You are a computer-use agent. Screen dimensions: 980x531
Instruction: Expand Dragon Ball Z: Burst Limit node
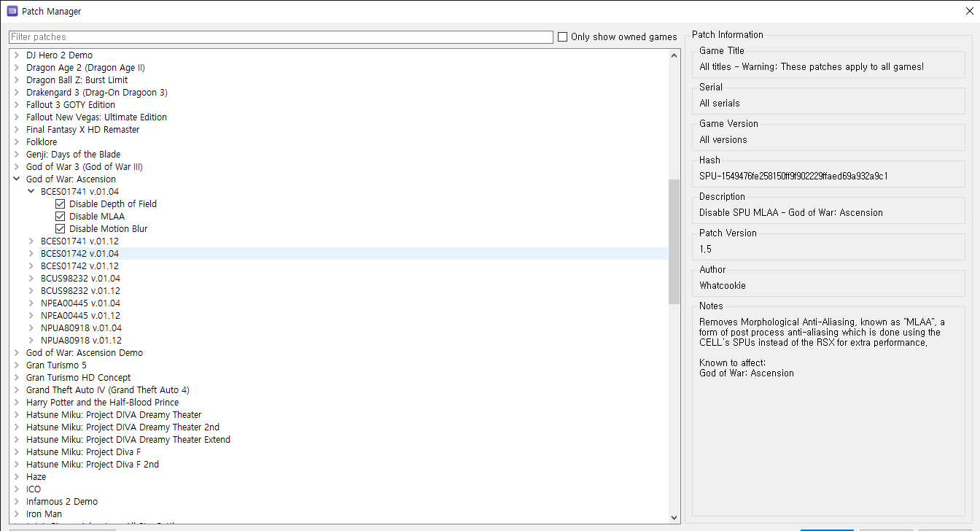(17, 80)
